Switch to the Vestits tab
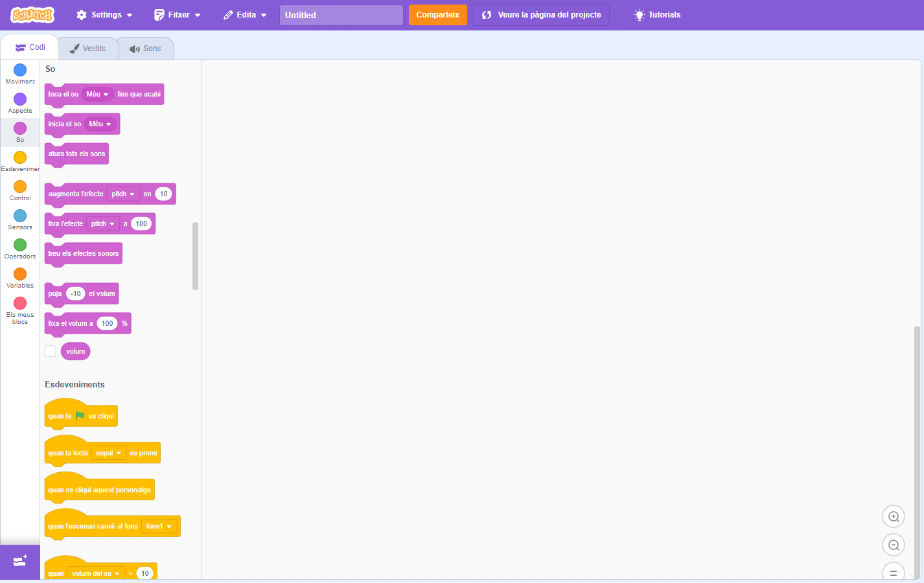 tap(88, 49)
